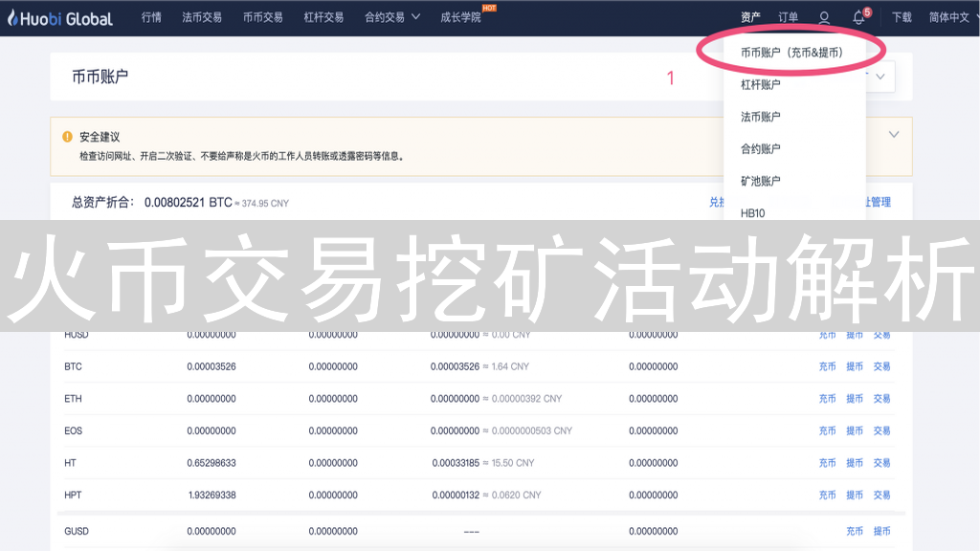Click the ≈ 374.95 CNY estimate

point(262,204)
